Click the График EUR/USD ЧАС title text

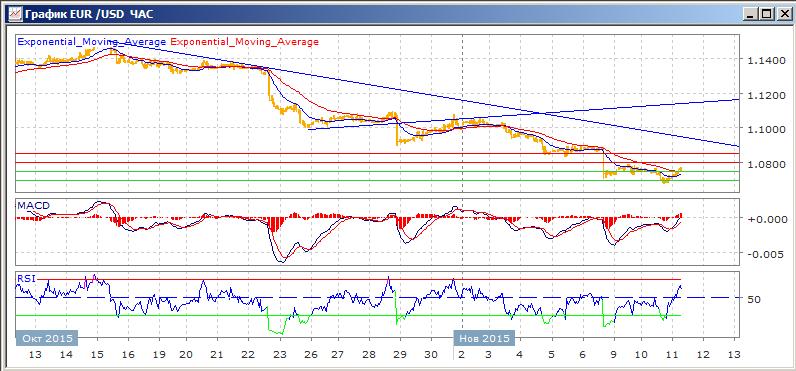point(89,14)
